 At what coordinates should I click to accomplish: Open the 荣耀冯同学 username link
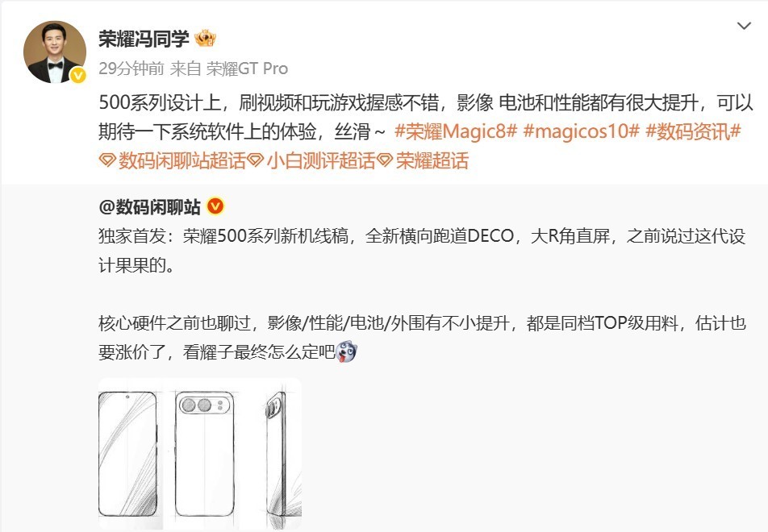(144, 38)
